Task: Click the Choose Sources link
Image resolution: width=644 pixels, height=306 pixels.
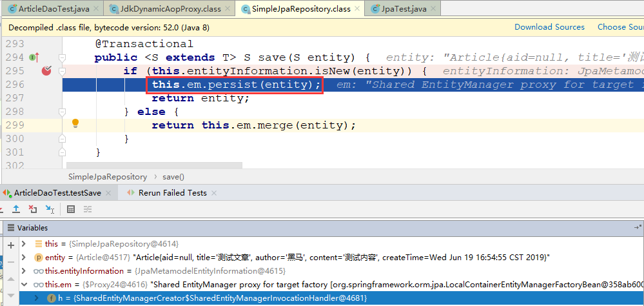Action: [x=621, y=27]
